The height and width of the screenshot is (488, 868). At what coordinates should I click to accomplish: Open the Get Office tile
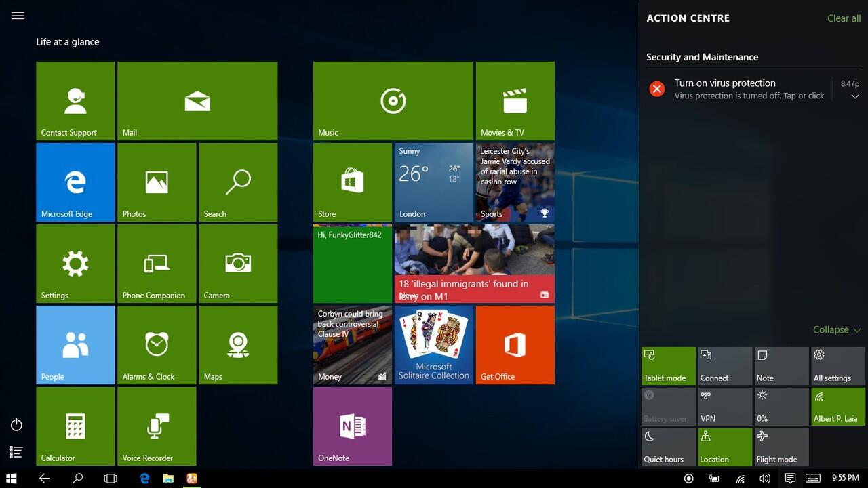tap(515, 345)
